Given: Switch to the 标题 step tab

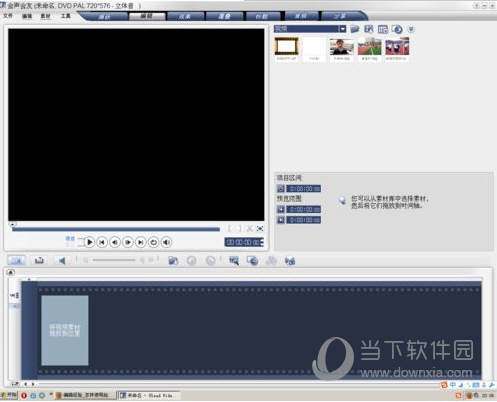Looking at the screenshot, I should click(263, 16).
